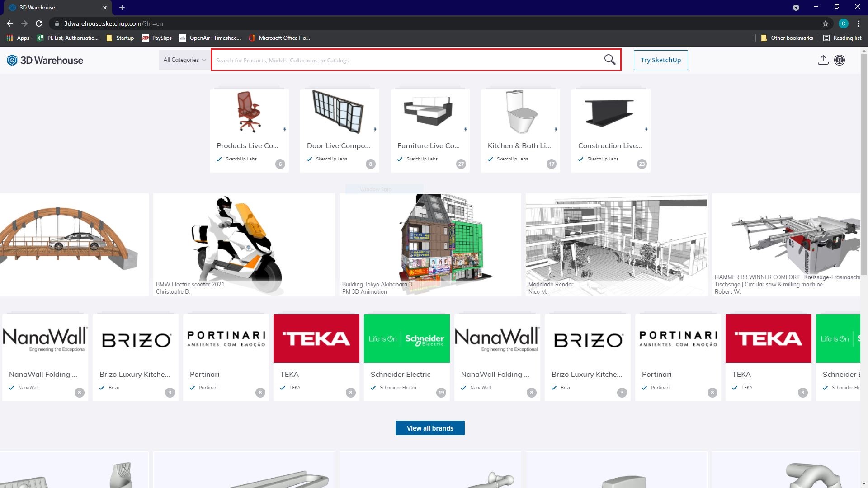Close the 3D Warehouse tab
The height and width of the screenshot is (488, 868).
coord(105,8)
